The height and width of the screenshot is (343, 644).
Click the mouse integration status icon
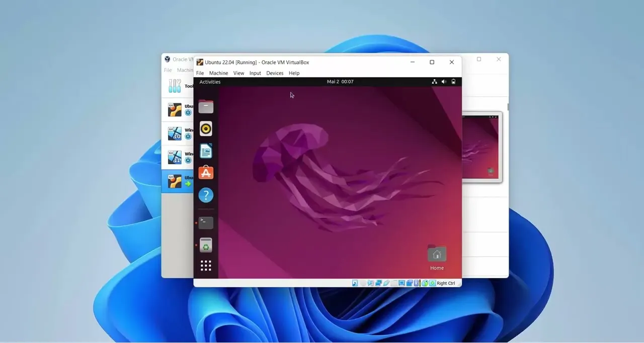click(x=425, y=283)
